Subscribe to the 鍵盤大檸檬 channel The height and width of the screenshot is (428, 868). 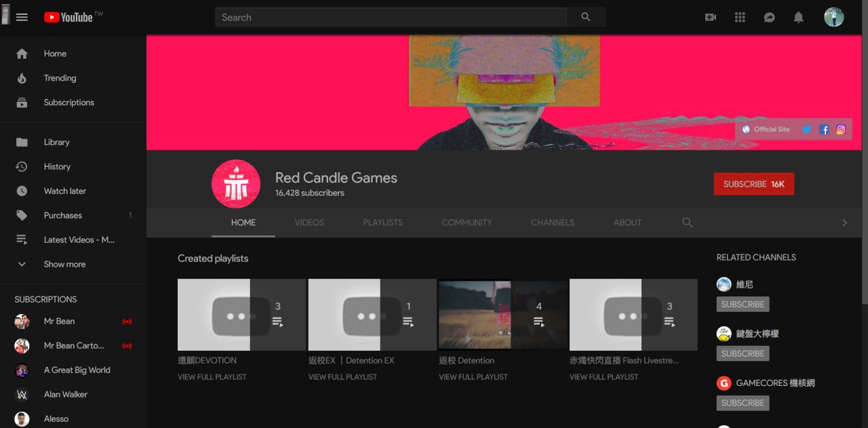point(743,353)
